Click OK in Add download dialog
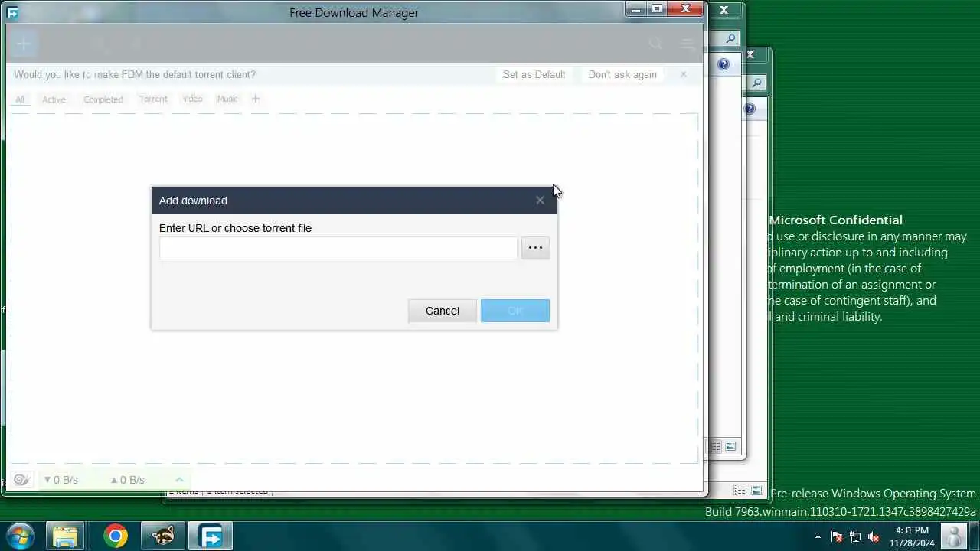This screenshot has height=551, width=980. (x=515, y=311)
